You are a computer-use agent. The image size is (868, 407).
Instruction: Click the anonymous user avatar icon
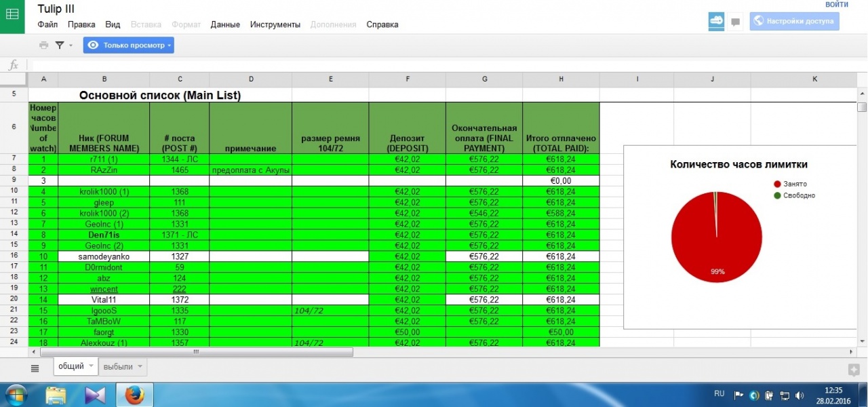coord(716,21)
